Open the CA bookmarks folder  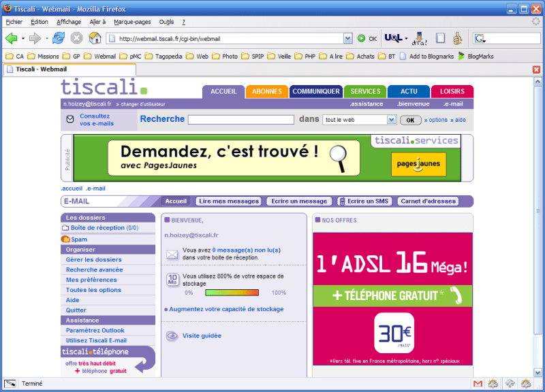pyautogui.click(x=15, y=56)
